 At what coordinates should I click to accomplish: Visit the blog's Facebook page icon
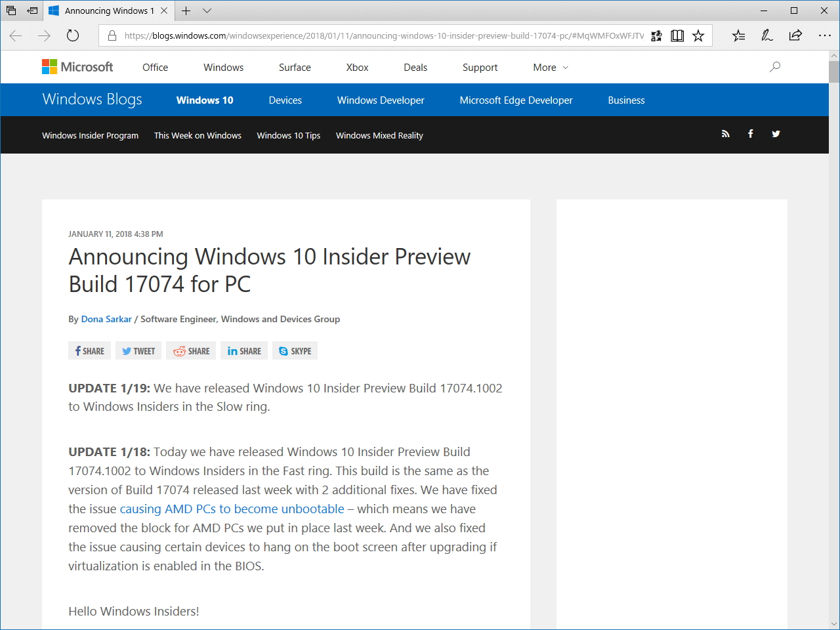click(750, 134)
